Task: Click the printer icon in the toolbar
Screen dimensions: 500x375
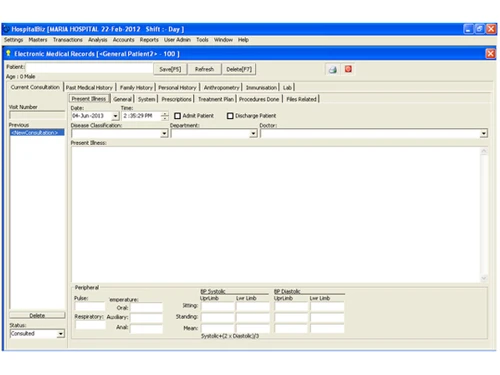Action: click(333, 69)
